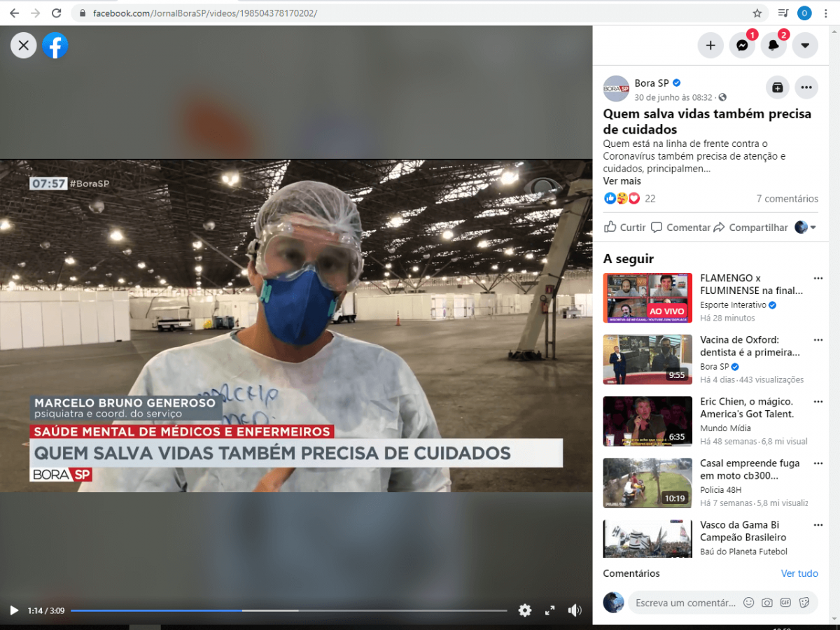Click the 'Esporte Interativo' channel name
This screenshot has width=840, height=630.
click(734, 305)
